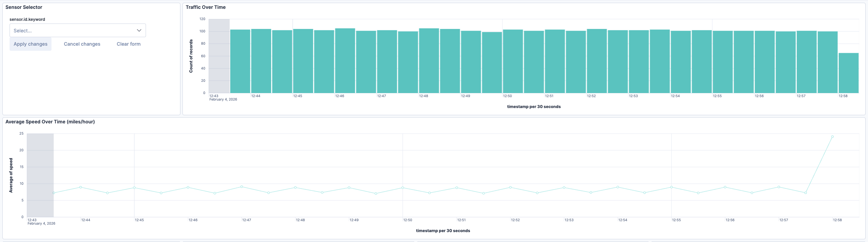Click the first data point of the speed line
This screenshot has width=868, height=242.
[54, 193]
